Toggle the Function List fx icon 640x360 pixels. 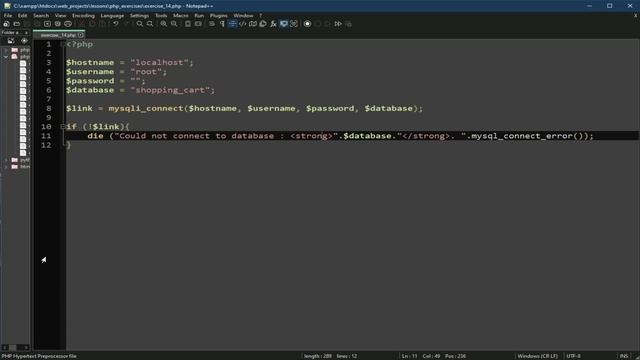[x=273, y=24]
